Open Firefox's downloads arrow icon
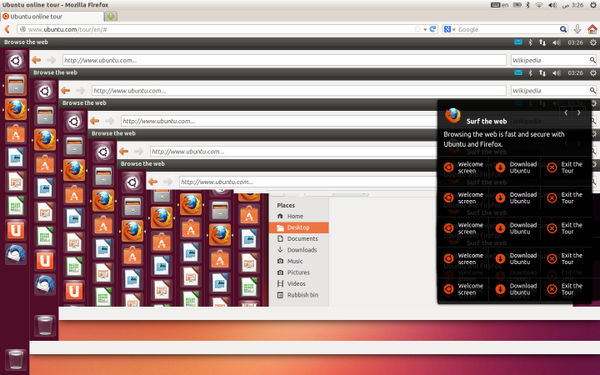This screenshot has width=600, height=375. pos(577,29)
